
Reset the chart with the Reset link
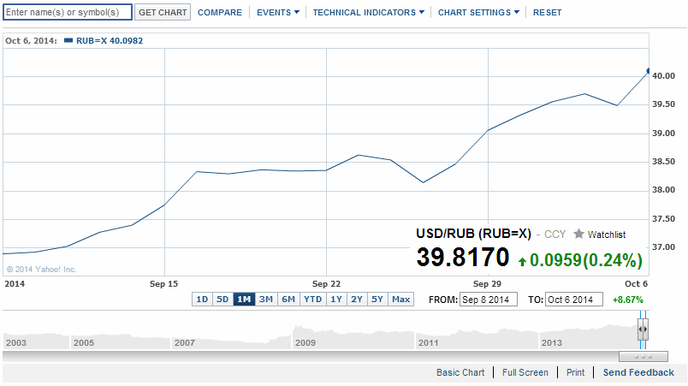click(x=547, y=12)
